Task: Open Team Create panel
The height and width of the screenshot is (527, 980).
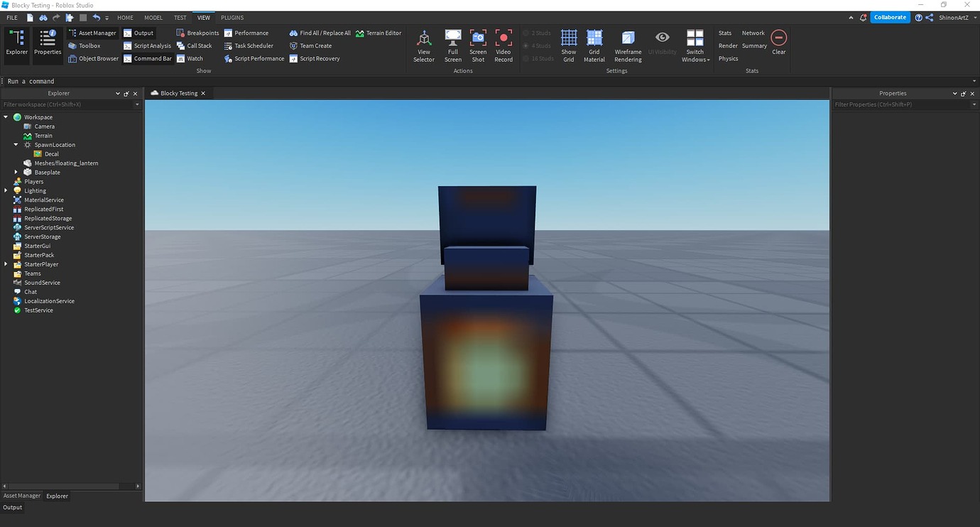Action: coord(310,45)
